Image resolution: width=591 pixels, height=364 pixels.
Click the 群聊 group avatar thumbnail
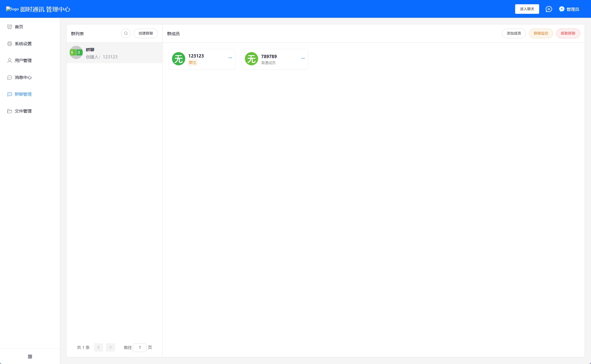pos(76,52)
